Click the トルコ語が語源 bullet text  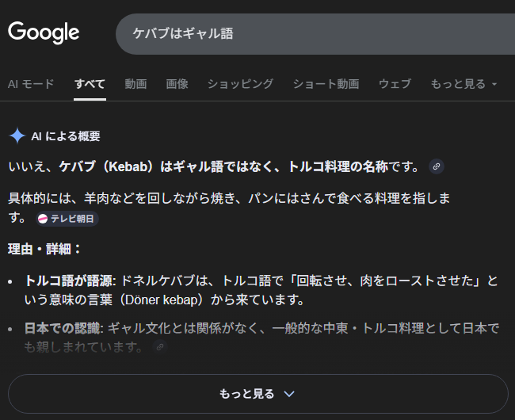tap(70, 281)
